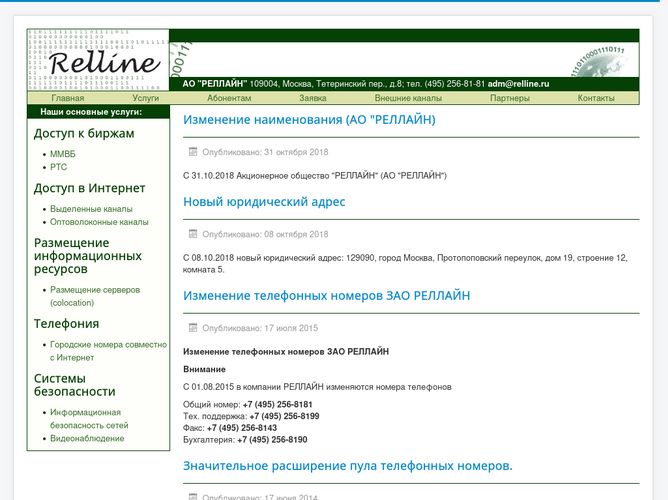
Task: Go to the Абонентам menu item
Action: 229,98
